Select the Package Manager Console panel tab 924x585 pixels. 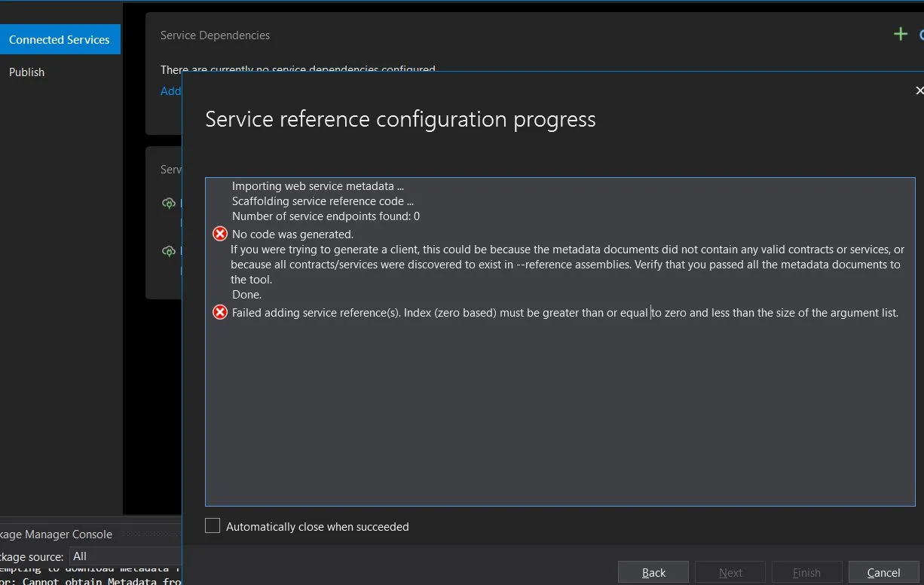click(x=57, y=534)
